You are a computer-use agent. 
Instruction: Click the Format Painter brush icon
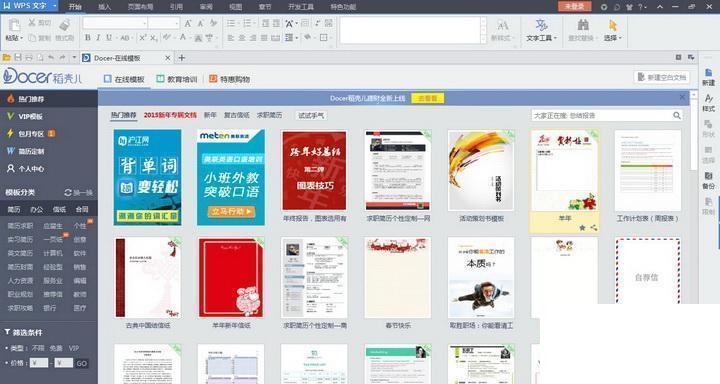(64, 25)
